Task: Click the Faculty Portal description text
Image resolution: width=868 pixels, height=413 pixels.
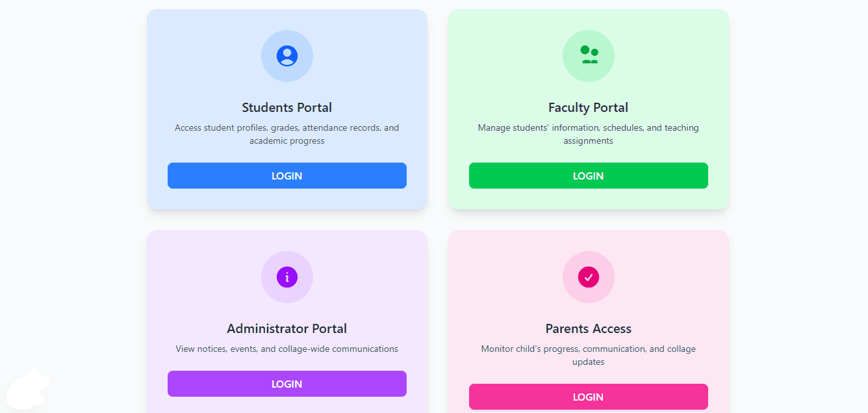Action: click(x=589, y=134)
